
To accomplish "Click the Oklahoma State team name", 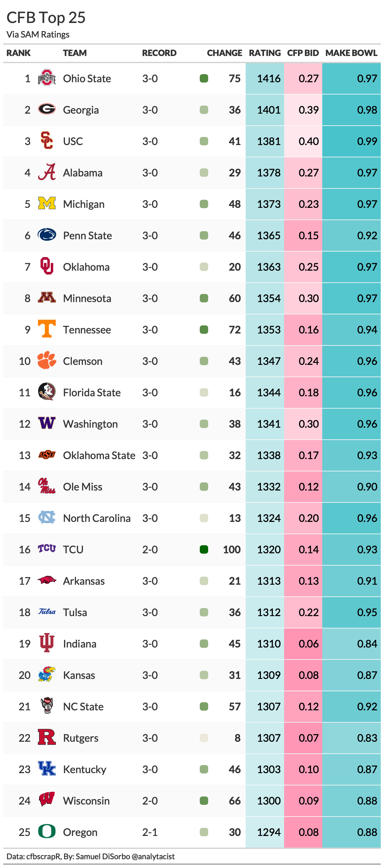I will tap(99, 455).
